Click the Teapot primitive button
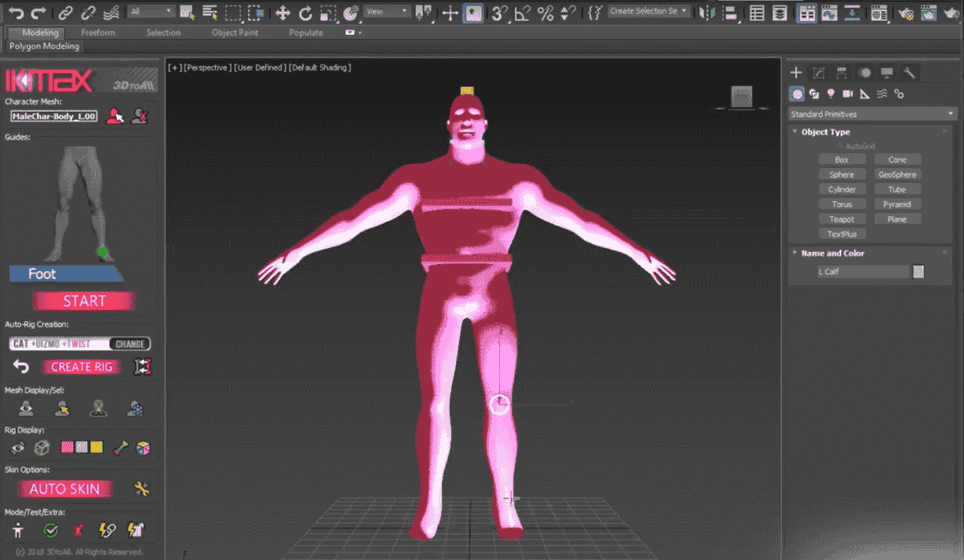Viewport: 964px width, 560px height. (842, 219)
